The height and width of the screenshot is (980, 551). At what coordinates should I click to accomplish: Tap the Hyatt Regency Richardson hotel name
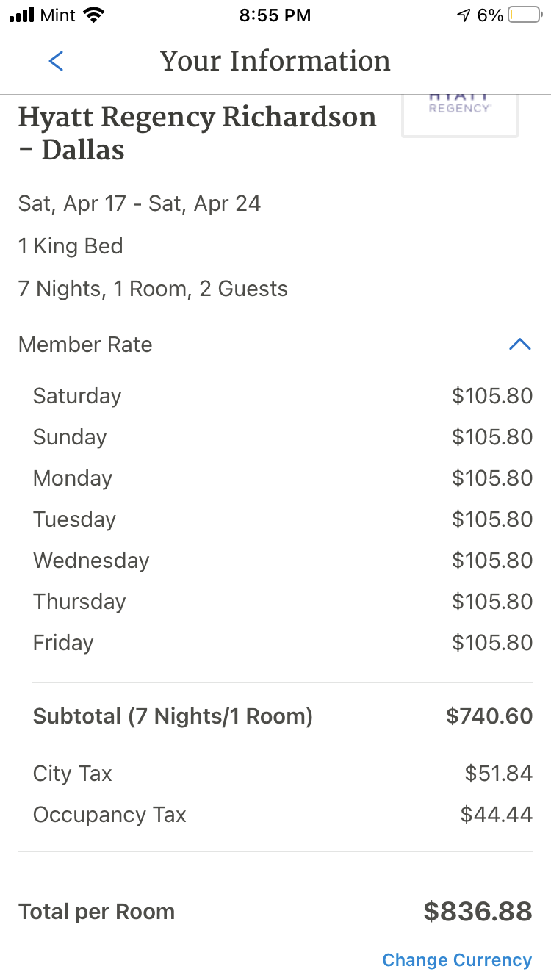[197, 133]
